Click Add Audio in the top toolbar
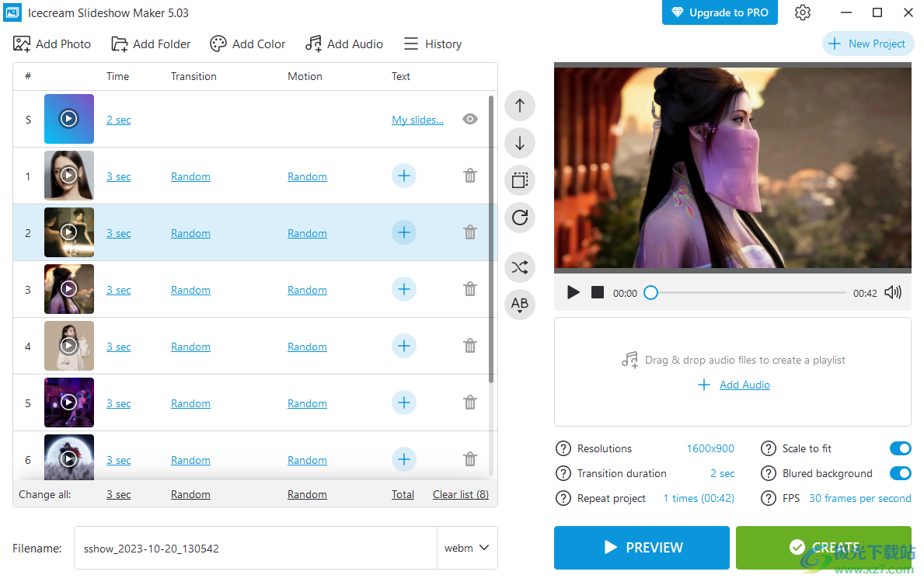This screenshot has height=582, width=924. (344, 44)
